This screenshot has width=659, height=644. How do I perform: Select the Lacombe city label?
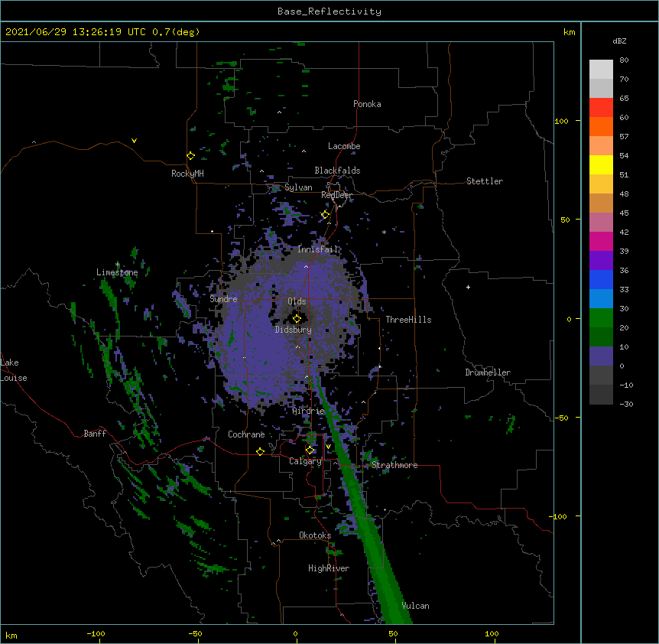(x=344, y=146)
